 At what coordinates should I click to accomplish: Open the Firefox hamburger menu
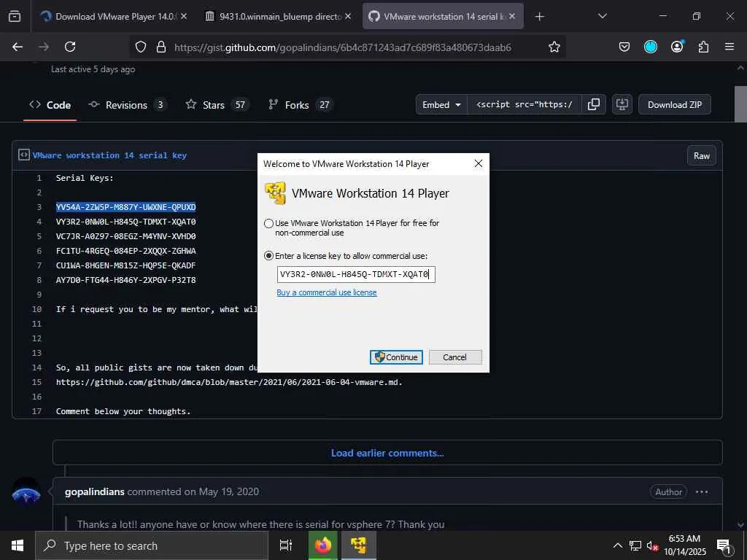(729, 47)
